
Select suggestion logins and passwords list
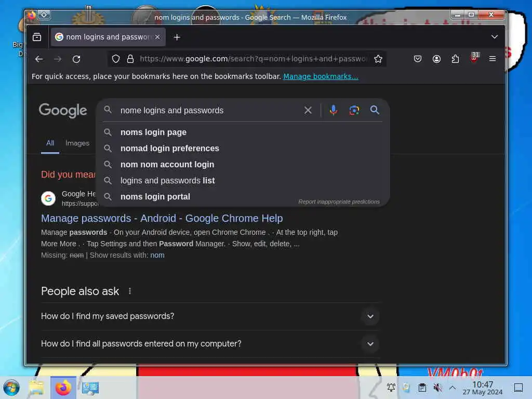(x=243, y=180)
